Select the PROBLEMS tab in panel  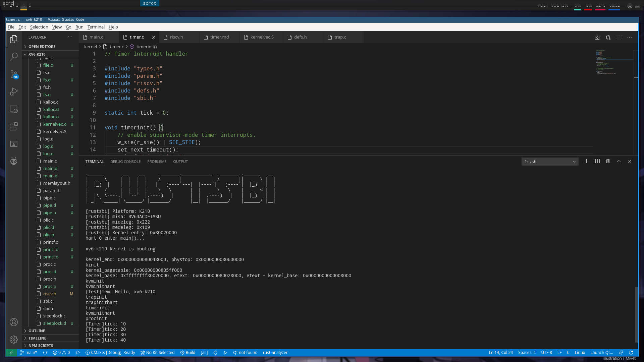point(157,161)
